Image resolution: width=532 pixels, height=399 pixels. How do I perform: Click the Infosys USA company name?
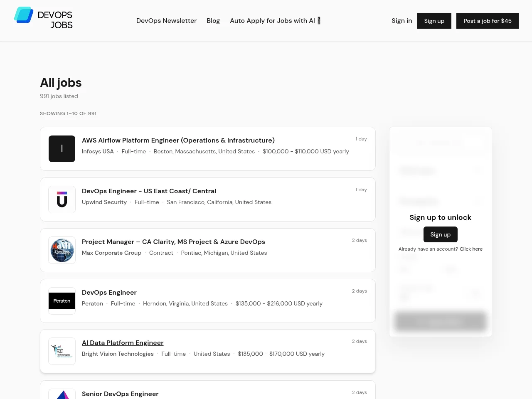[x=98, y=152]
